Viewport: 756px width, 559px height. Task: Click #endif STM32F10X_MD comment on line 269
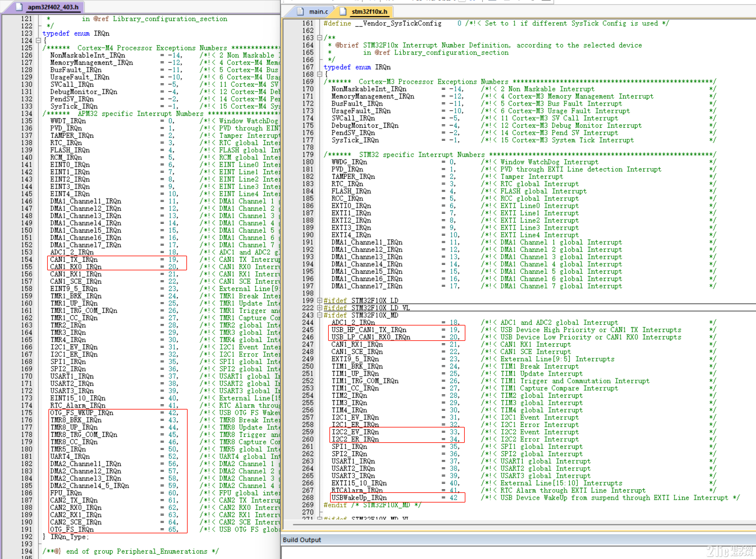[x=372, y=505]
